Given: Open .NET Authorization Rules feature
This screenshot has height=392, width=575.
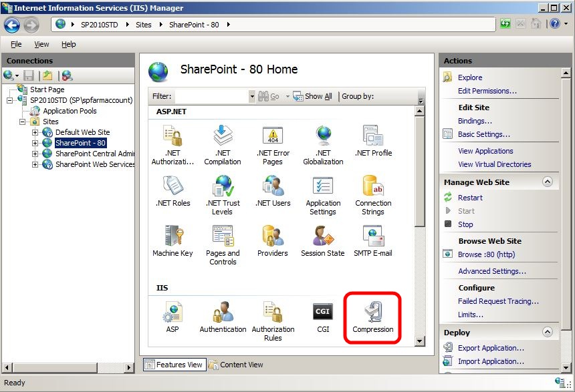Looking at the screenshot, I should click(x=172, y=146).
